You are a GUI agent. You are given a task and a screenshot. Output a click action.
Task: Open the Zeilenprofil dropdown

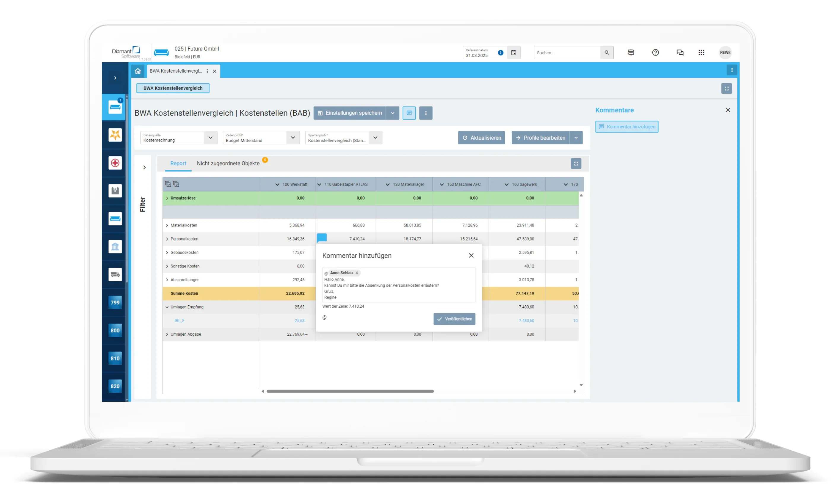pyautogui.click(x=292, y=138)
